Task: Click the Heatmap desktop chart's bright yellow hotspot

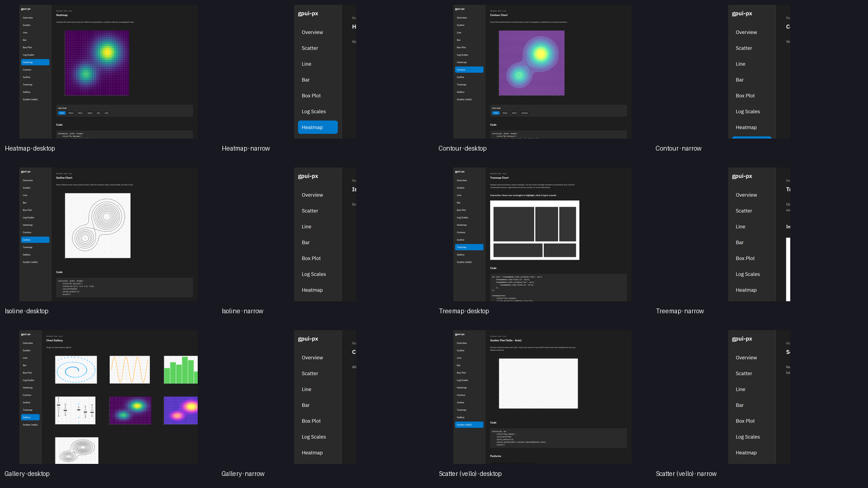Action: 107,52
